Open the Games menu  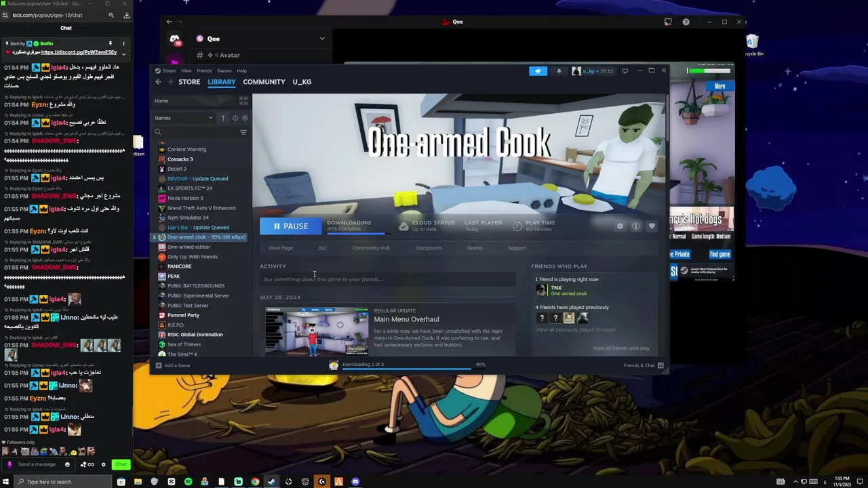[224, 70]
